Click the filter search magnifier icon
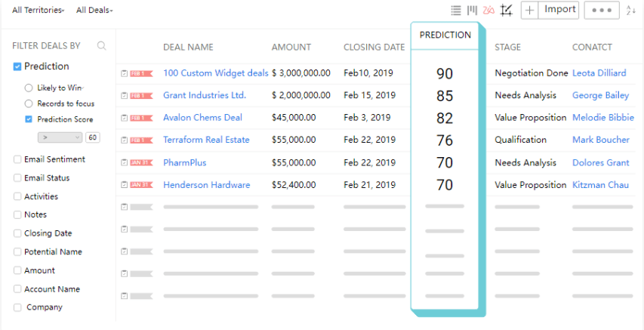The height and width of the screenshot is (330, 644). point(101,45)
